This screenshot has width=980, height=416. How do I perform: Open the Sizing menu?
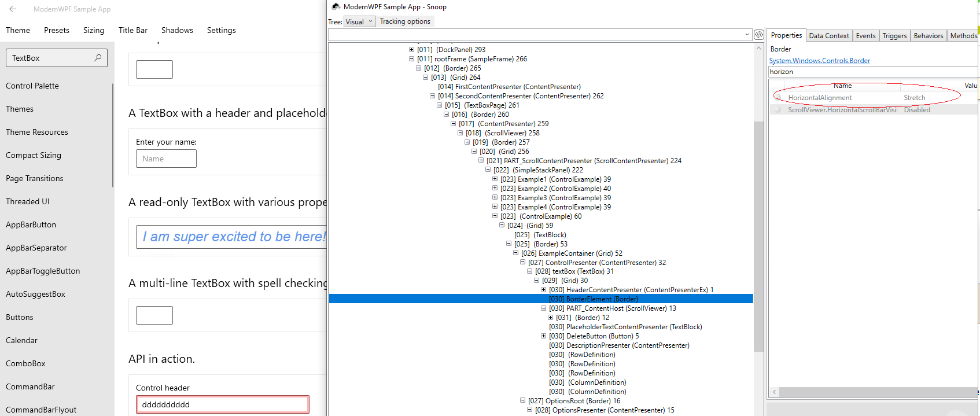(94, 30)
